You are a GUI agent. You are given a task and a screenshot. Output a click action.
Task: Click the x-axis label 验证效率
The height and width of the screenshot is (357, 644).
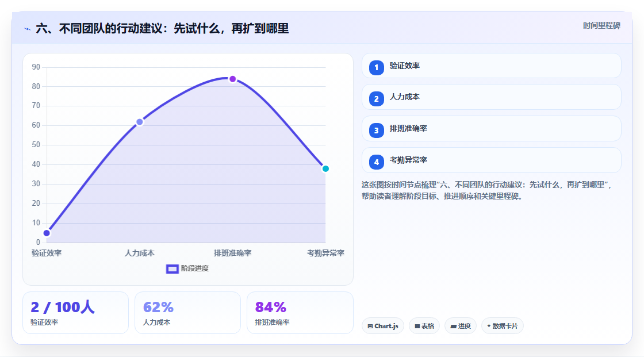coord(47,253)
